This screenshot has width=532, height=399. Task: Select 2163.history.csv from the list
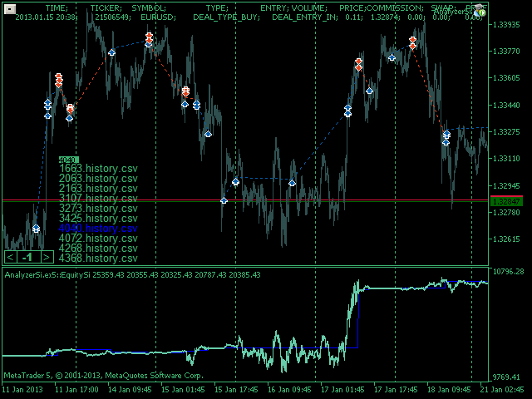point(98,189)
